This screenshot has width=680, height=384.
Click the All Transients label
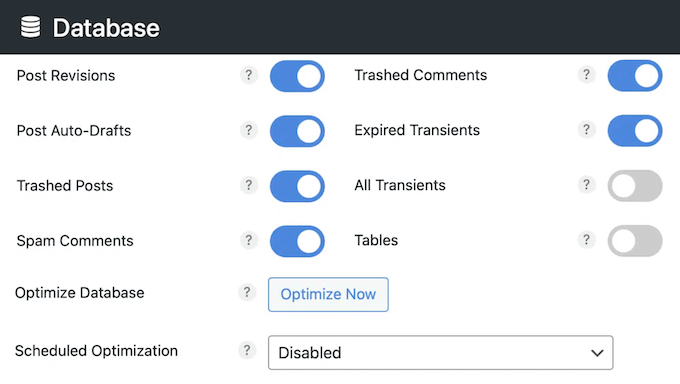click(400, 185)
